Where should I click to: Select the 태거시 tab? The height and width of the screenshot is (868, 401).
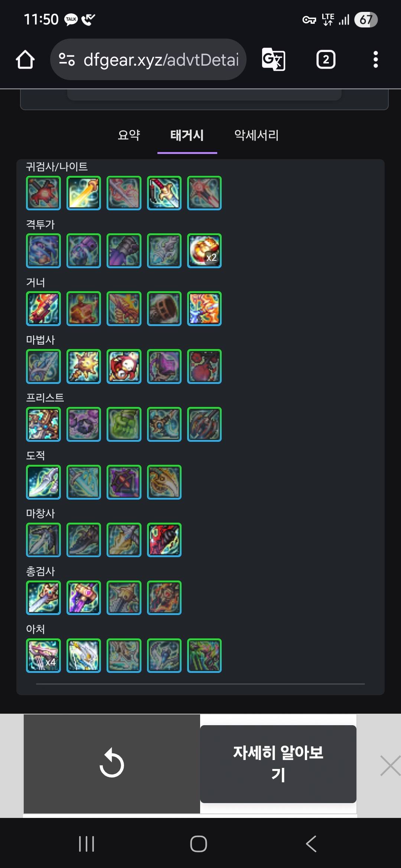187,135
